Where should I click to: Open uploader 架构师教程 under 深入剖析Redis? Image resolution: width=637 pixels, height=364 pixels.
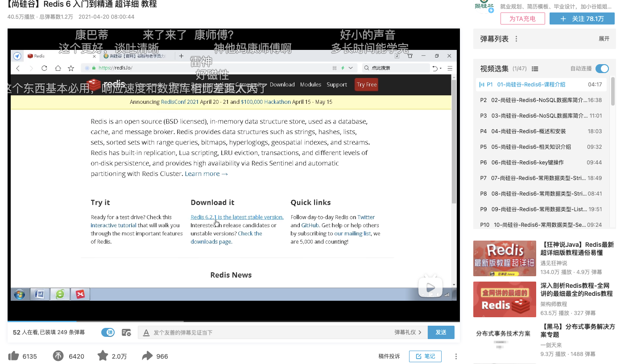554,304
